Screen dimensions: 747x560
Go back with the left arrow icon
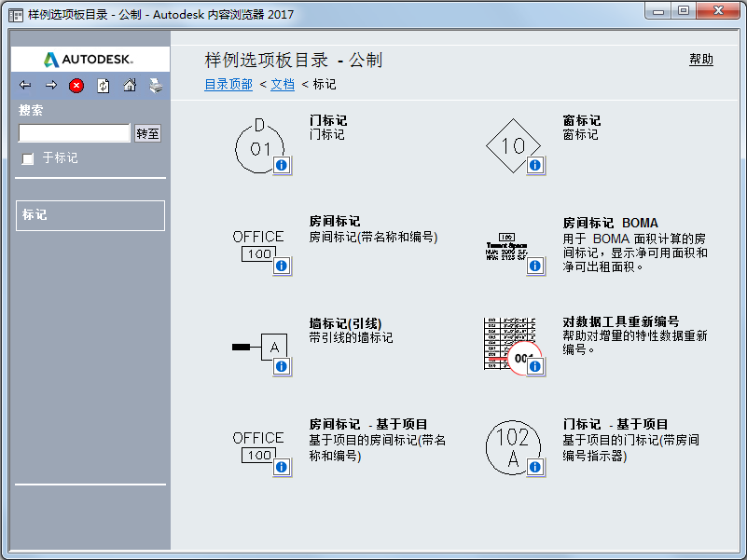tap(25, 85)
